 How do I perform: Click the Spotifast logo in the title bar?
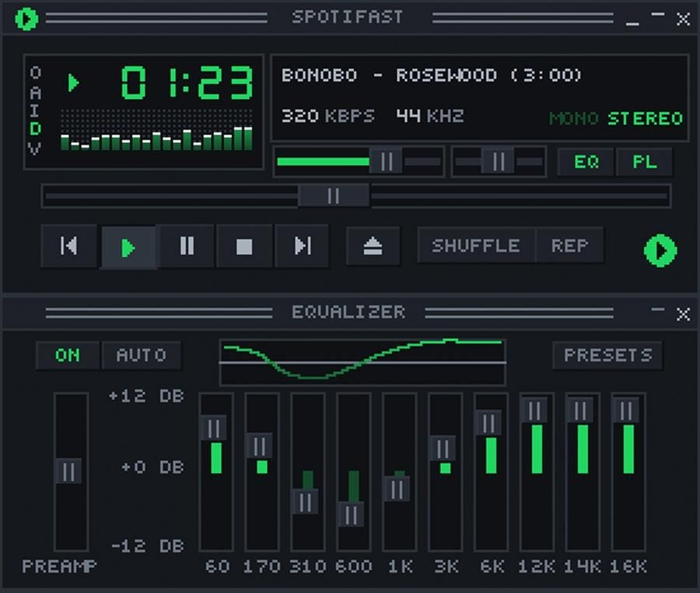point(26,19)
